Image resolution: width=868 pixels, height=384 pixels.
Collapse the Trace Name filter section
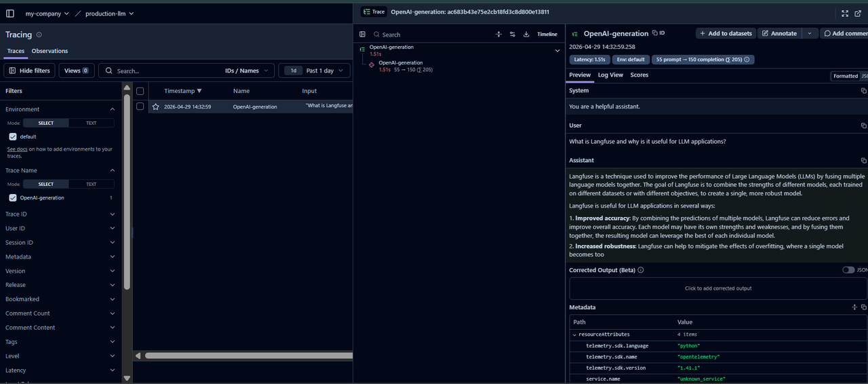[113, 170]
